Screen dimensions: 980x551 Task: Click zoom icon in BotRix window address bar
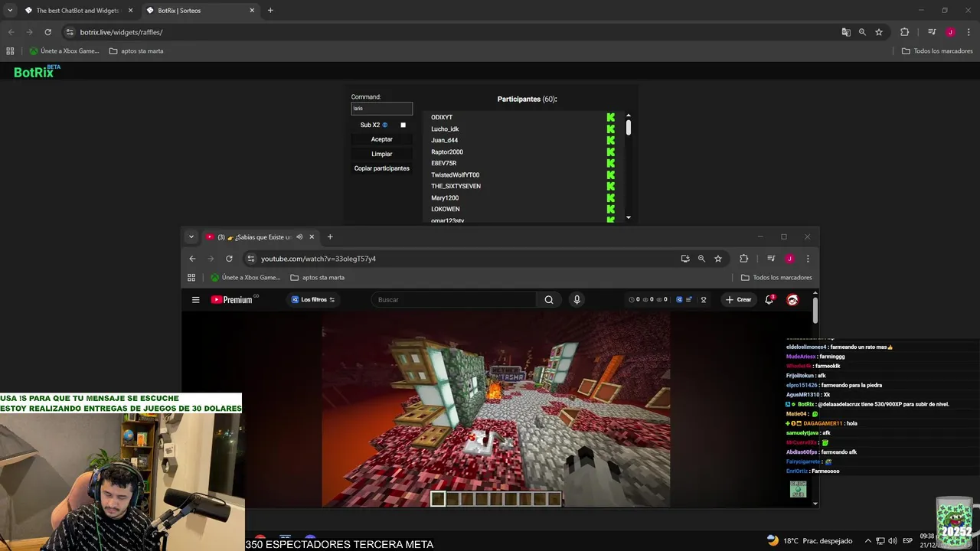862,32
